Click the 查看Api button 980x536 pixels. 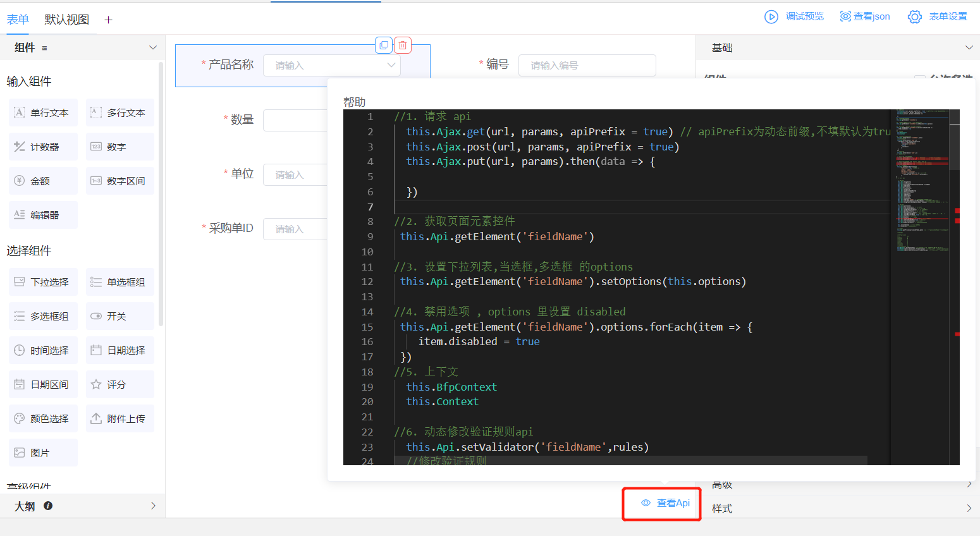[665, 503]
